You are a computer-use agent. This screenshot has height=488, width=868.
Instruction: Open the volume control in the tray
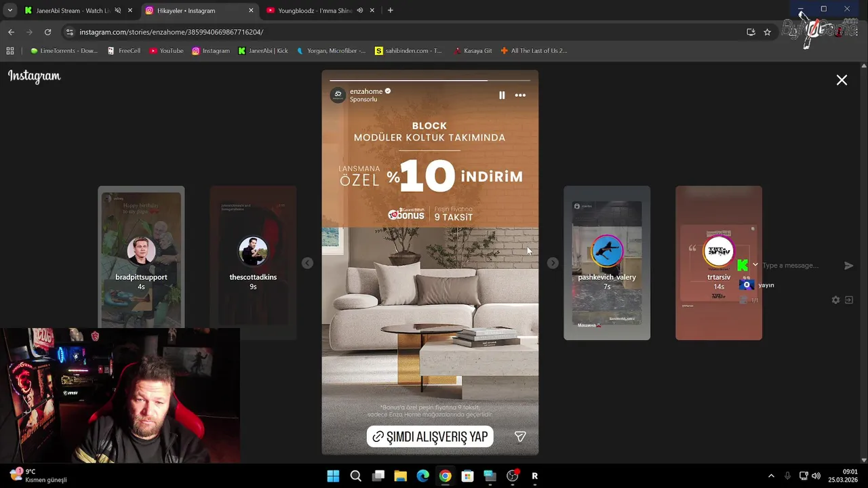[x=816, y=476]
